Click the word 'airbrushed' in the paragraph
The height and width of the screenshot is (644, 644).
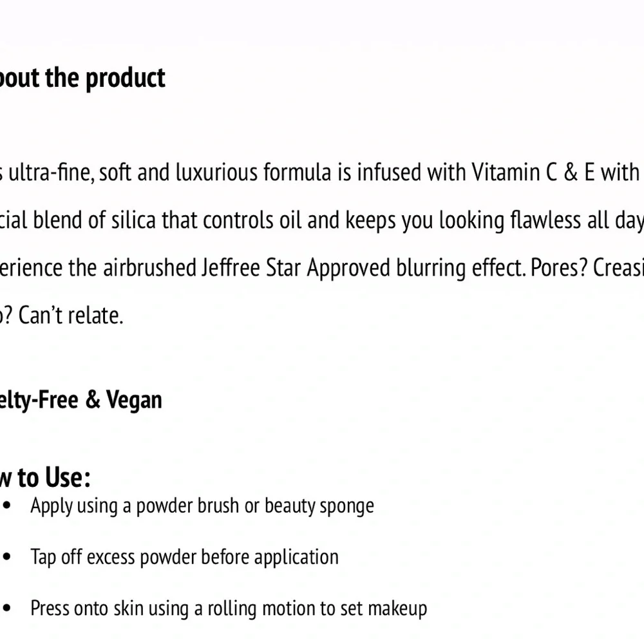click(149, 268)
